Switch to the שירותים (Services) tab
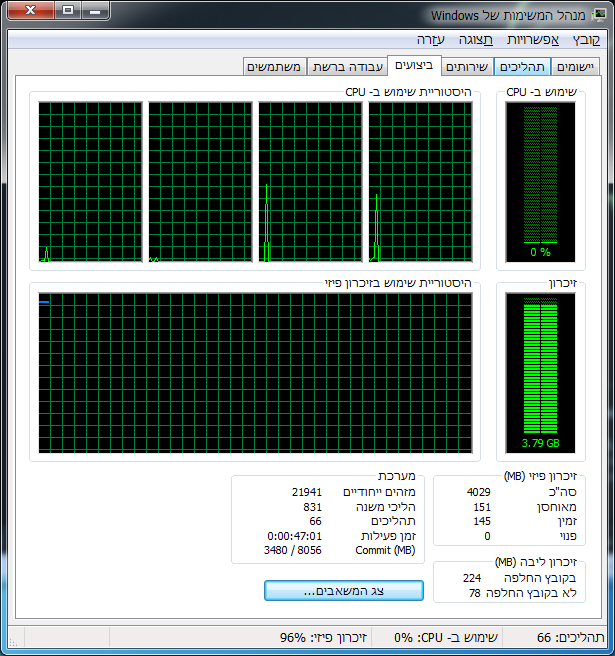Viewport: 615px width, 656px height. tap(467, 67)
